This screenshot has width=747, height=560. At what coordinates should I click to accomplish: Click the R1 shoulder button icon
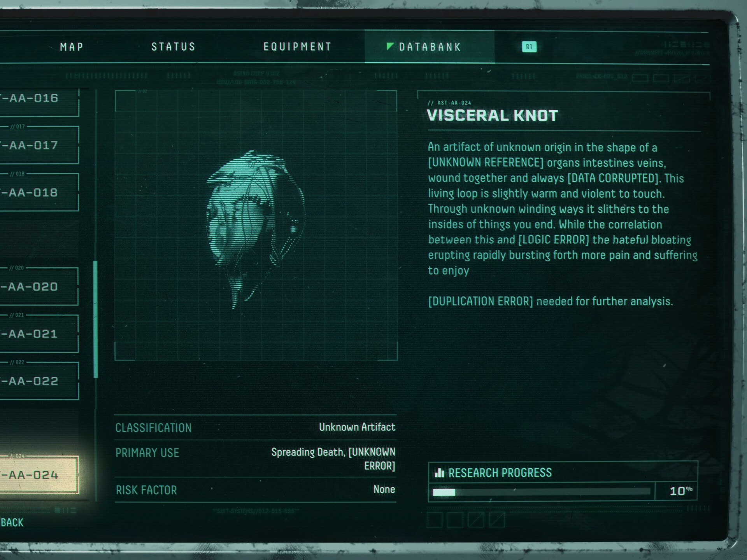point(529,47)
